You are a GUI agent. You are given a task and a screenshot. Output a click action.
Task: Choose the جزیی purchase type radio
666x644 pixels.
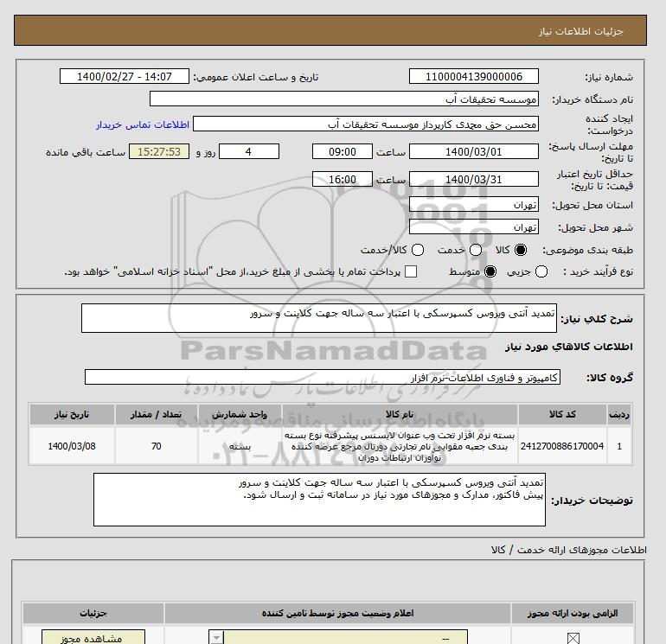coord(541,271)
